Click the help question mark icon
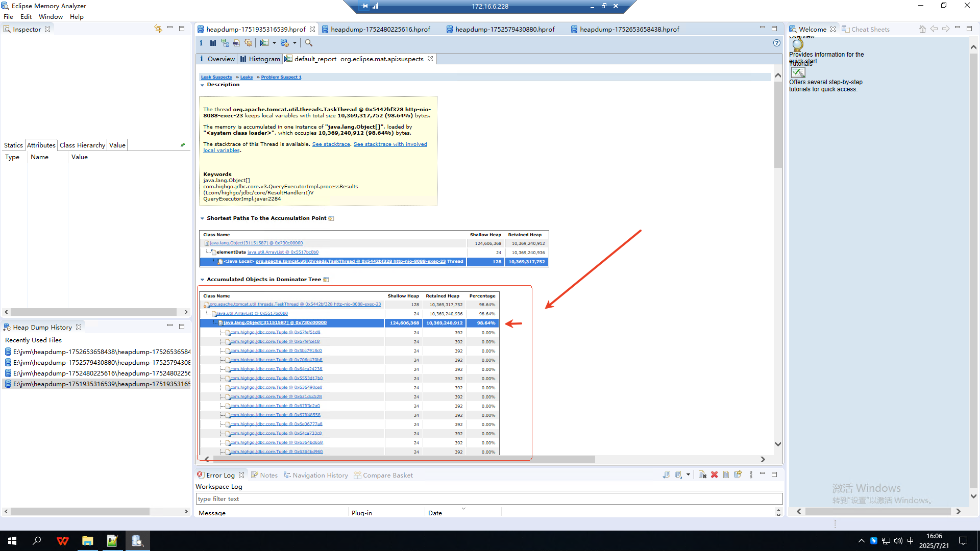The width and height of the screenshot is (980, 551). [x=776, y=43]
